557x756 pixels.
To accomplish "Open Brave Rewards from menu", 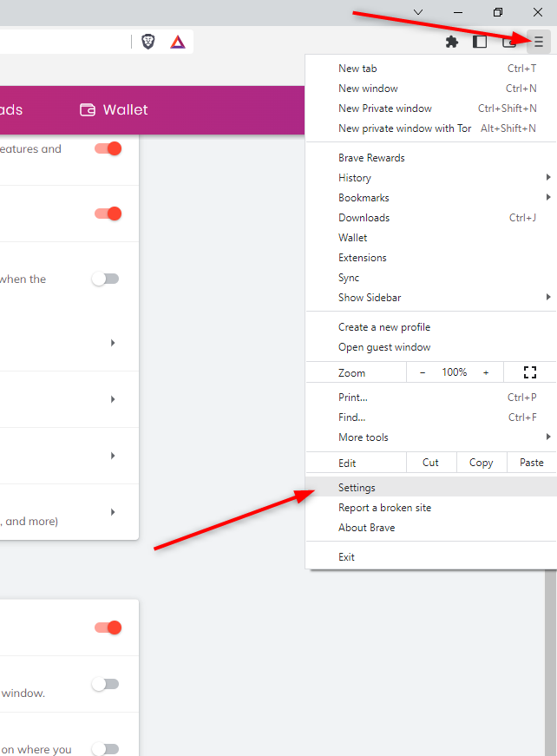I will 430,158.
